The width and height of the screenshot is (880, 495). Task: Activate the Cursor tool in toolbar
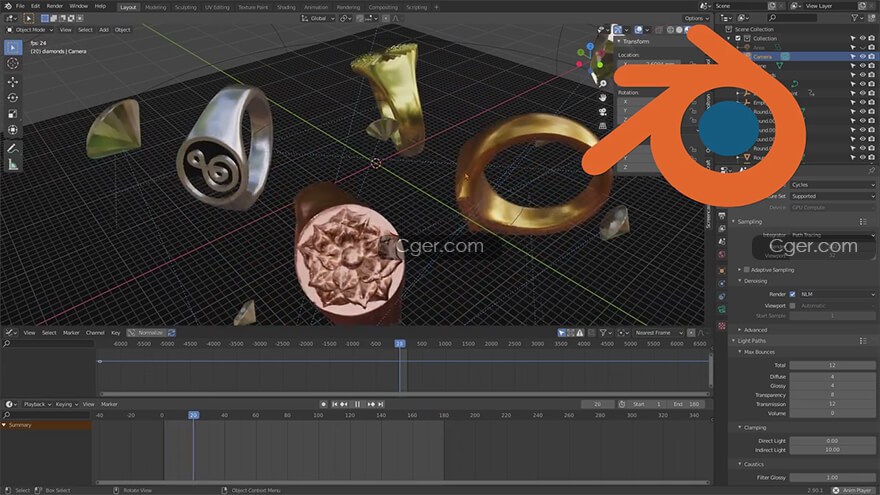click(12, 64)
